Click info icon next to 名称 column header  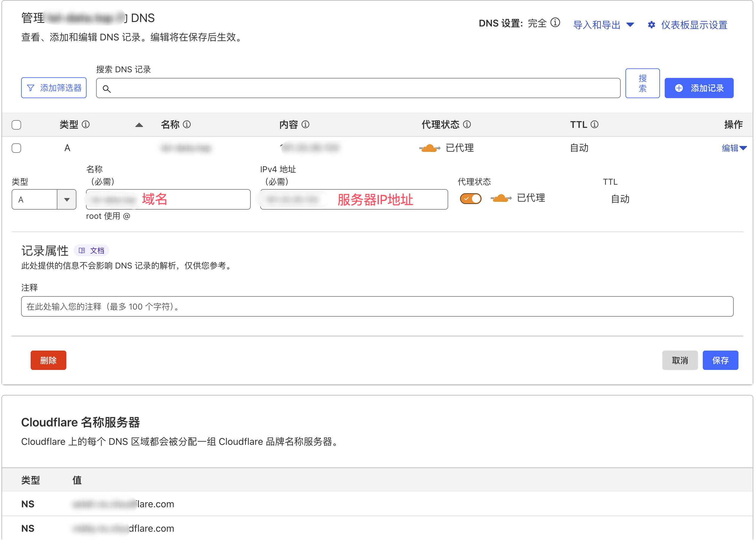coord(187,124)
